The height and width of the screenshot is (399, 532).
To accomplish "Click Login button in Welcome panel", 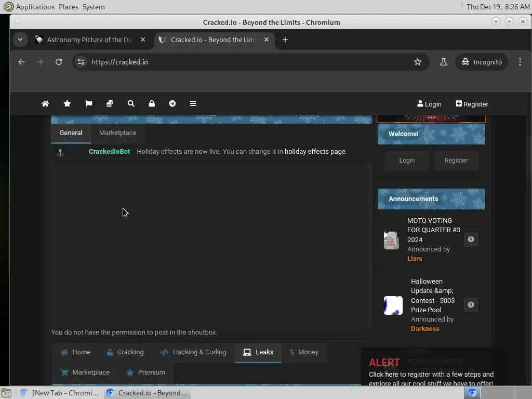I will [x=407, y=161].
